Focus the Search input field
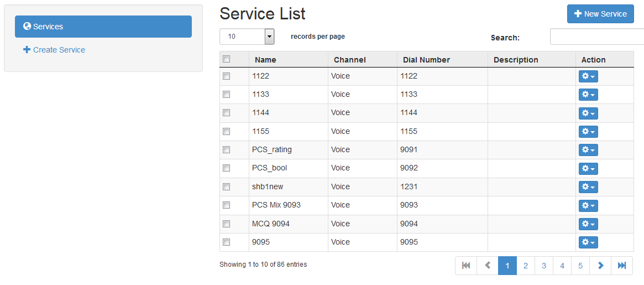The width and height of the screenshot is (644, 285). tap(597, 37)
